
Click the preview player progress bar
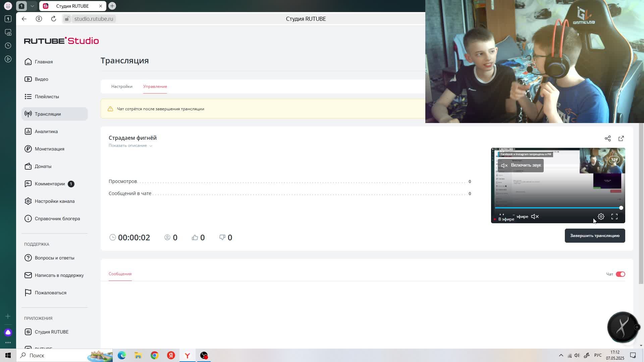(557, 208)
